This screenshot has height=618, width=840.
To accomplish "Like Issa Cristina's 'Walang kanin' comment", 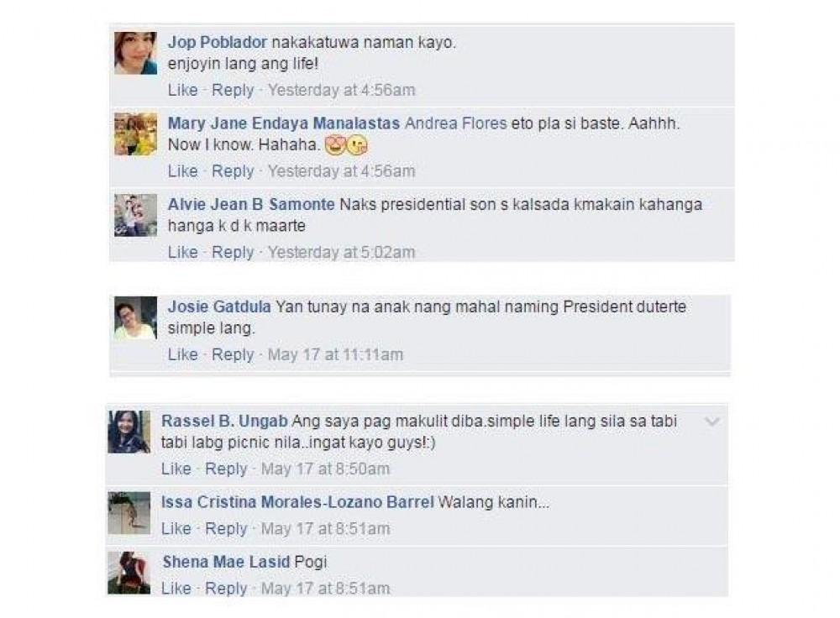I will [176, 528].
